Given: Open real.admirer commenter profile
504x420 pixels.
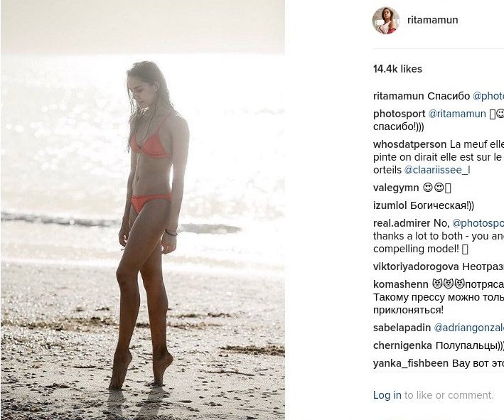Looking at the screenshot, I should coord(402,223).
